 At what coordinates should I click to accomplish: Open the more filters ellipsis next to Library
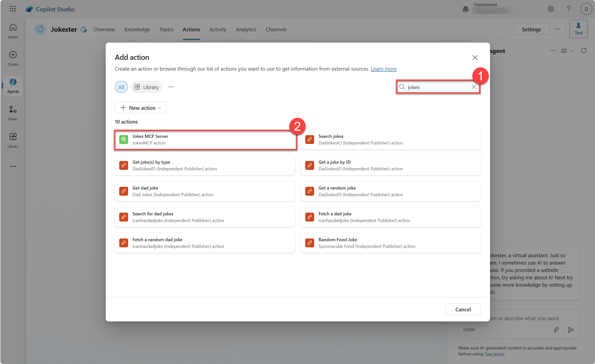[171, 87]
